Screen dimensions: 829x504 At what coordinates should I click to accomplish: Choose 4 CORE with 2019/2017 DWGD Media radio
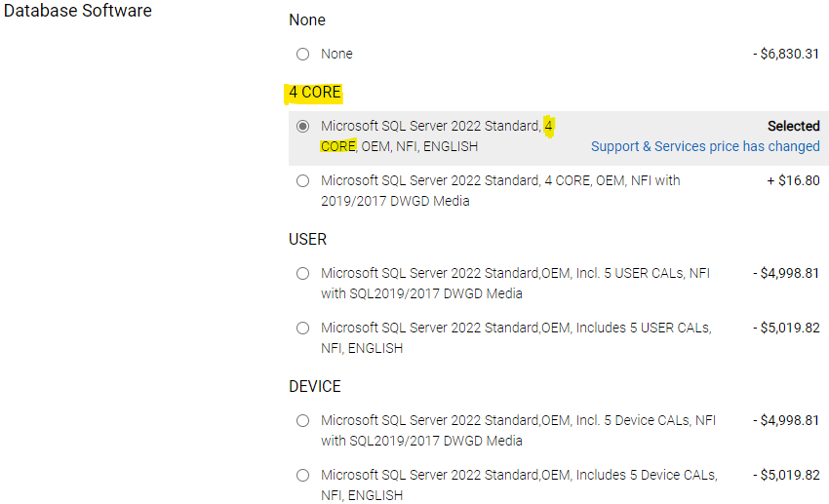click(x=302, y=181)
